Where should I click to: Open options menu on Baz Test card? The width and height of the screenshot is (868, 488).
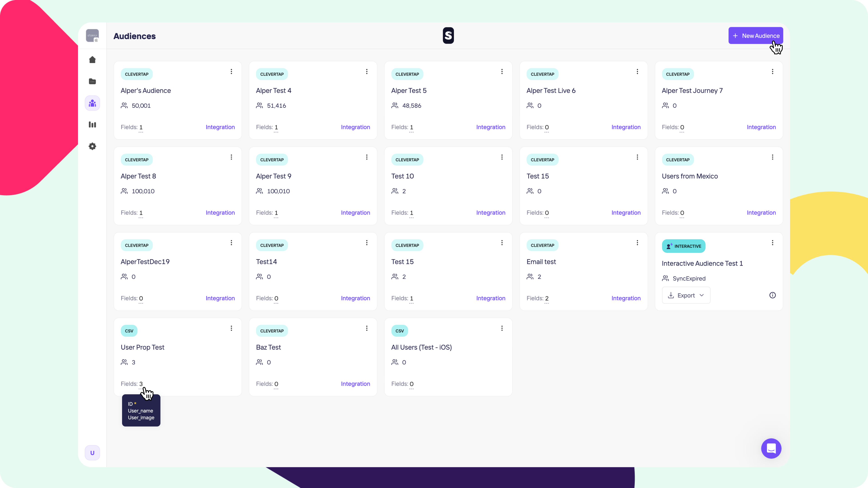pyautogui.click(x=367, y=328)
